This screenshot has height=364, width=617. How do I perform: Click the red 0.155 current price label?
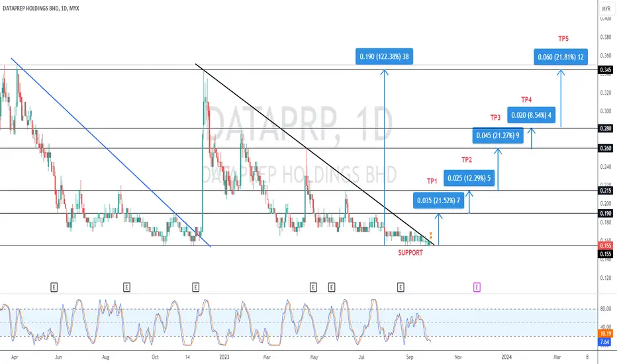[606, 246]
